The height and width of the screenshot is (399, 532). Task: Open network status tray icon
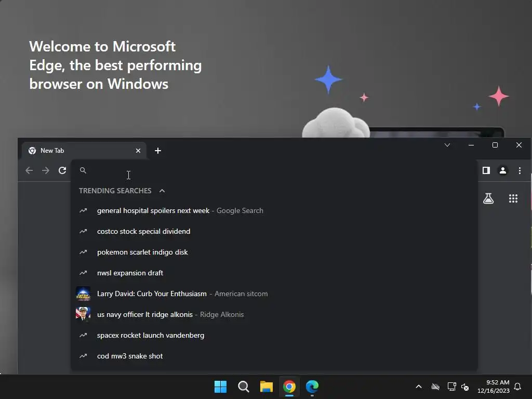[451, 387]
